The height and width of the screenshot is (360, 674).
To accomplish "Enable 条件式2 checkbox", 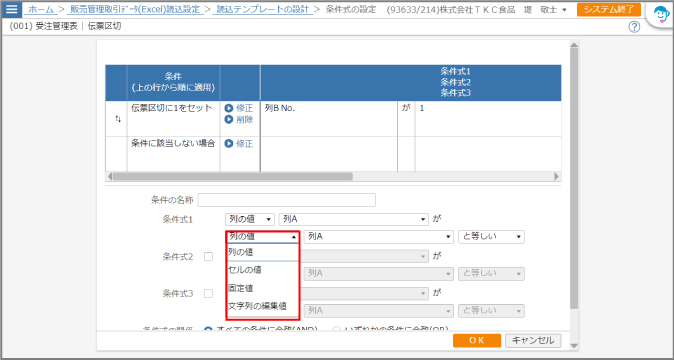I will (208, 257).
